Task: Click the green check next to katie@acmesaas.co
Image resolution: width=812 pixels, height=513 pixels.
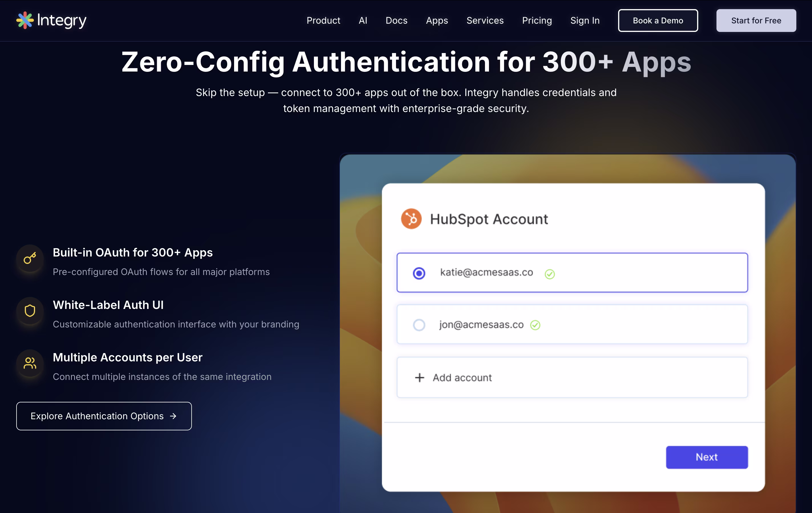Action: (x=550, y=274)
